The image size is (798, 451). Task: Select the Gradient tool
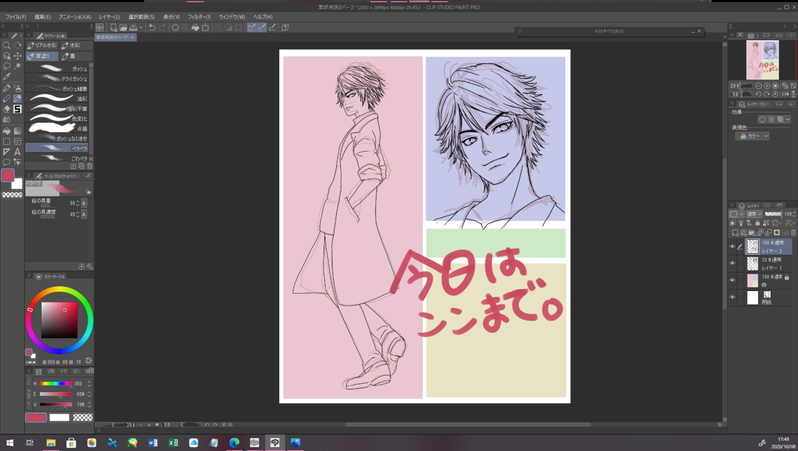[17, 131]
